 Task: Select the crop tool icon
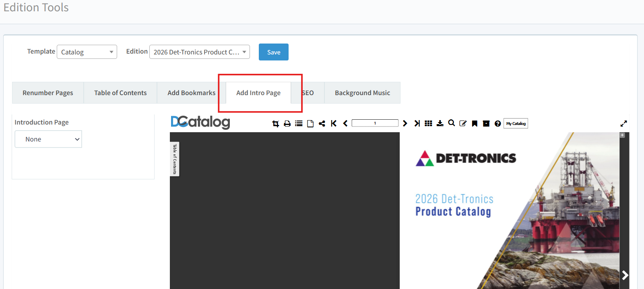[276, 124]
